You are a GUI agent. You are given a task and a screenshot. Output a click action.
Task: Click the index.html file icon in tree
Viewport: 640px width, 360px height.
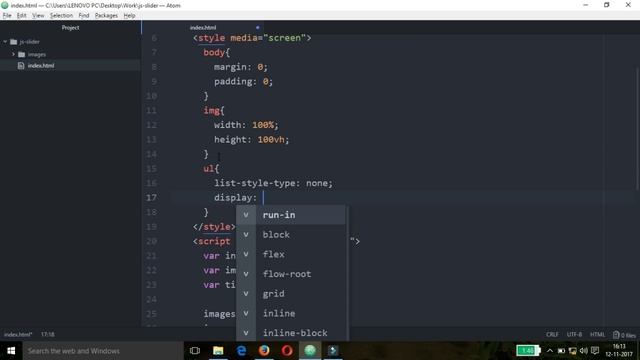click(x=21, y=65)
